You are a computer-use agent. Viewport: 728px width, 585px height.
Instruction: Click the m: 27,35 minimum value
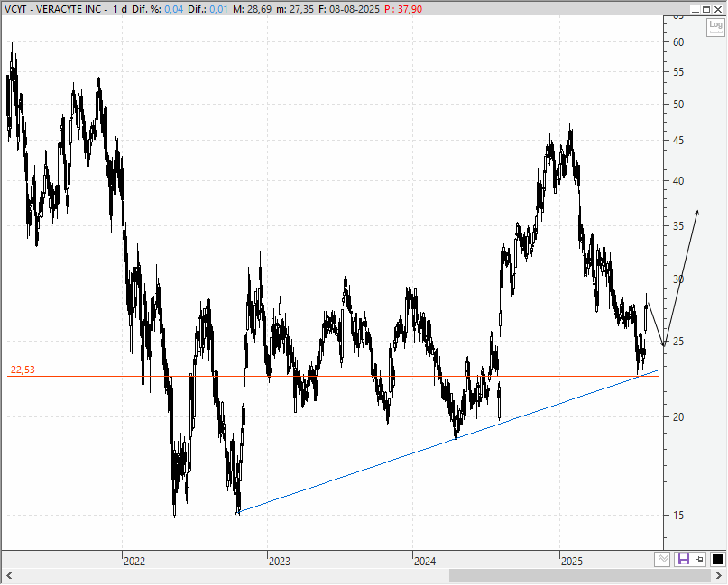coord(295,9)
